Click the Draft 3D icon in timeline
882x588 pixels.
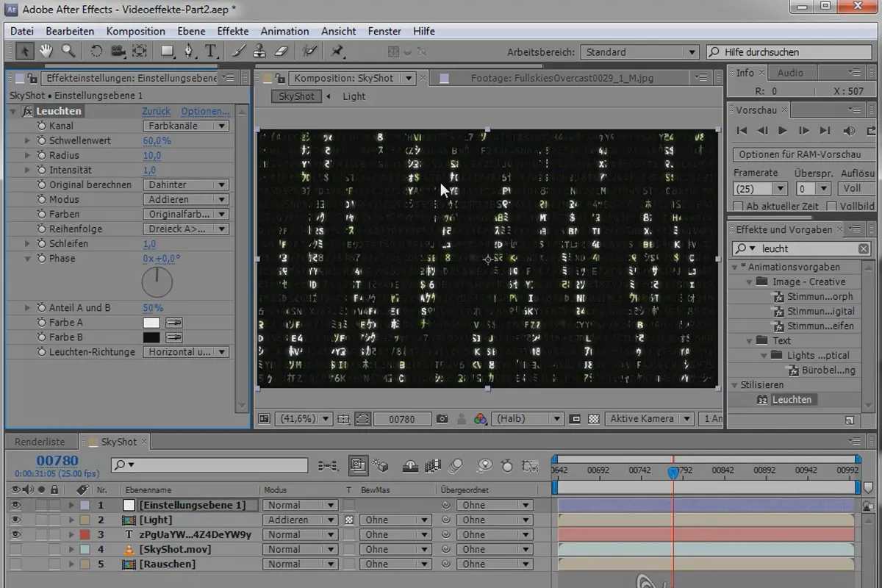380,465
